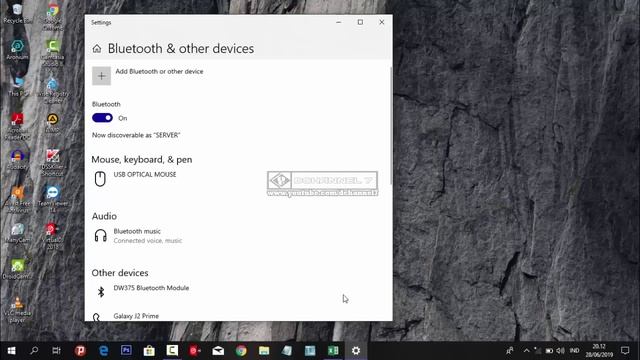This screenshot has width=640, height=360.
Task: Click the volume speaker tray icon
Action: (x=560, y=351)
